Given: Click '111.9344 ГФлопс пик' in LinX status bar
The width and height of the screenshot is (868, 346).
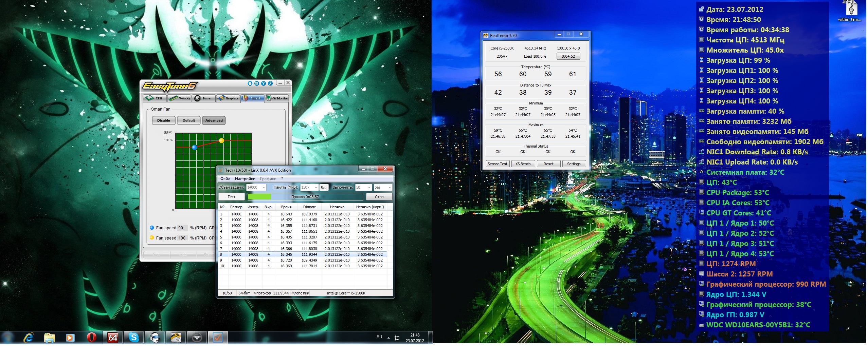Looking at the screenshot, I should [x=291, y=293].
